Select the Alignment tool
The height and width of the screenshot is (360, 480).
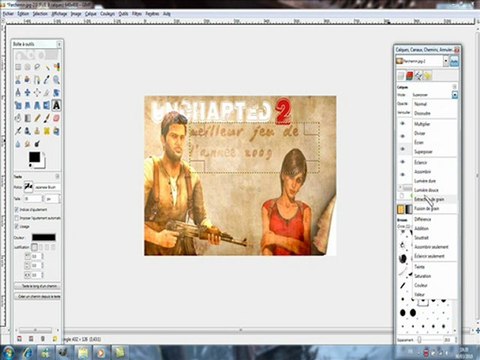click(37, 92)
